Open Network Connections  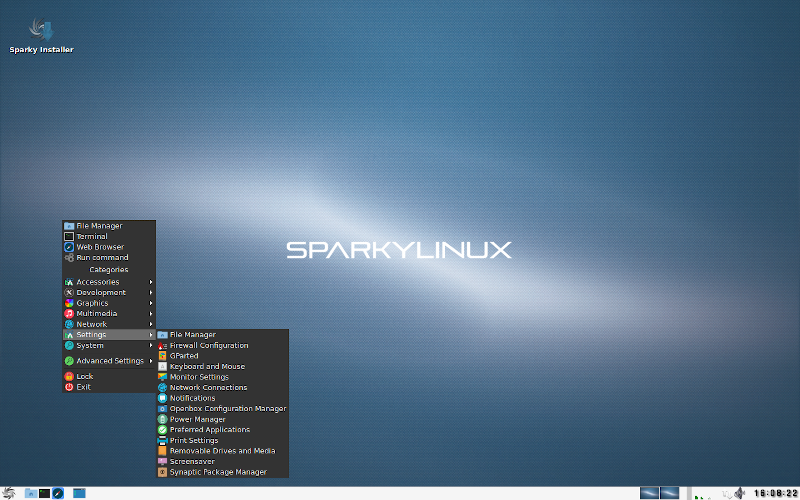pos(222,387)
